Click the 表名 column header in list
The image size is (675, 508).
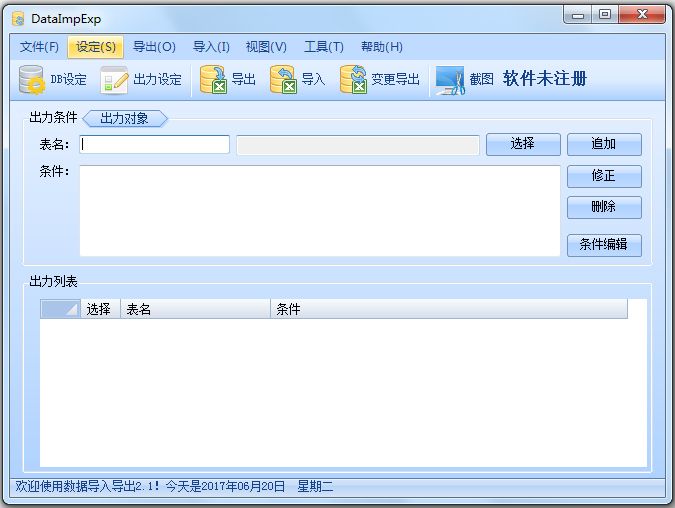[195, 309]
